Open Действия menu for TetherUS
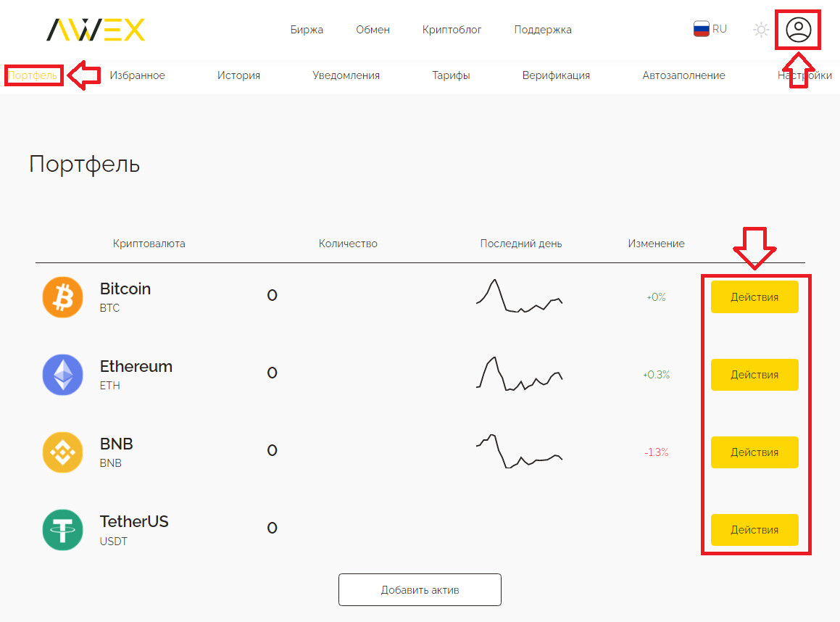Viewport: 840px width, 622px height. (x=754, y=530)
